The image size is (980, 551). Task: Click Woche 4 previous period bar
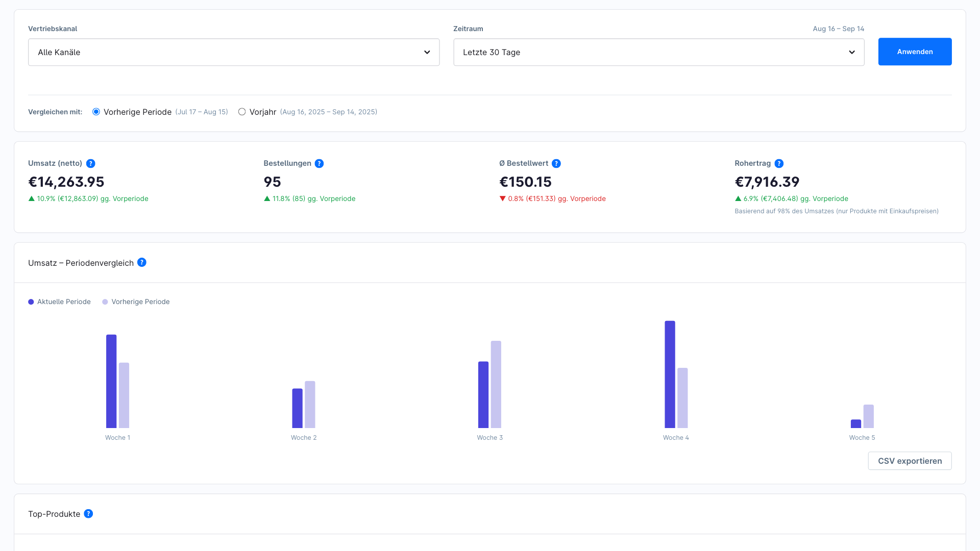pyautogui.click(x=682, y=398)
